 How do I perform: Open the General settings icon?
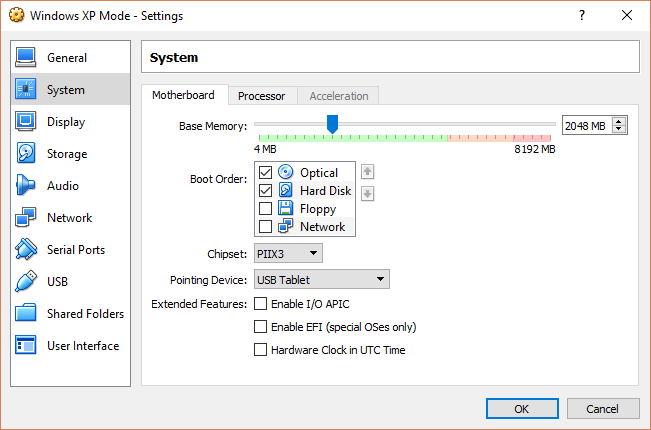click(x=26, y=58)
